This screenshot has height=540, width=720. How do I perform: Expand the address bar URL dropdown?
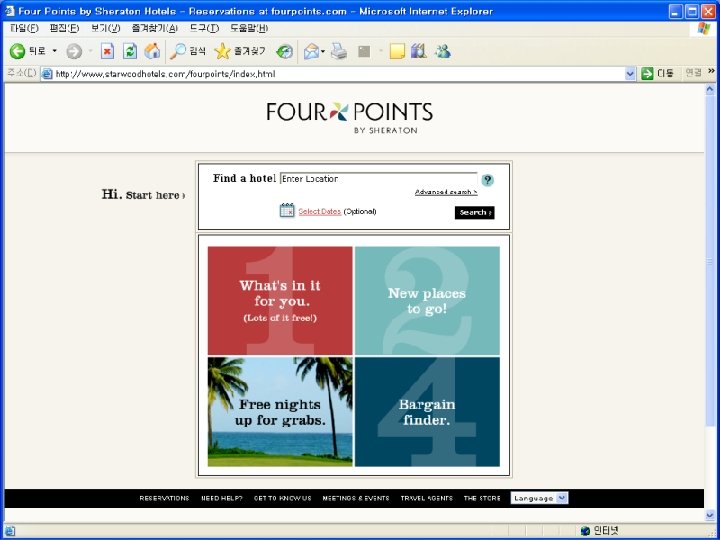[630, 73]
